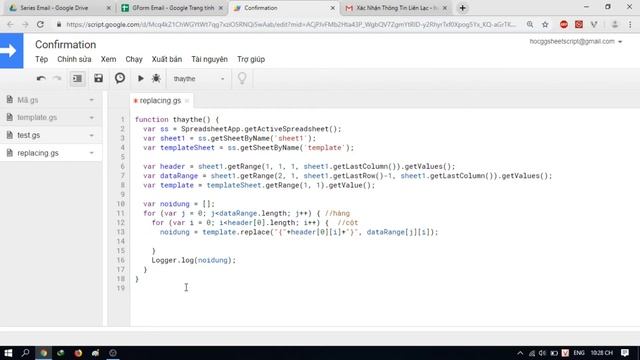Switch to the Gmail Xác Nhận Thông Tin tab
Viewport: 640px width, 360px height.
tap(396, 8)
